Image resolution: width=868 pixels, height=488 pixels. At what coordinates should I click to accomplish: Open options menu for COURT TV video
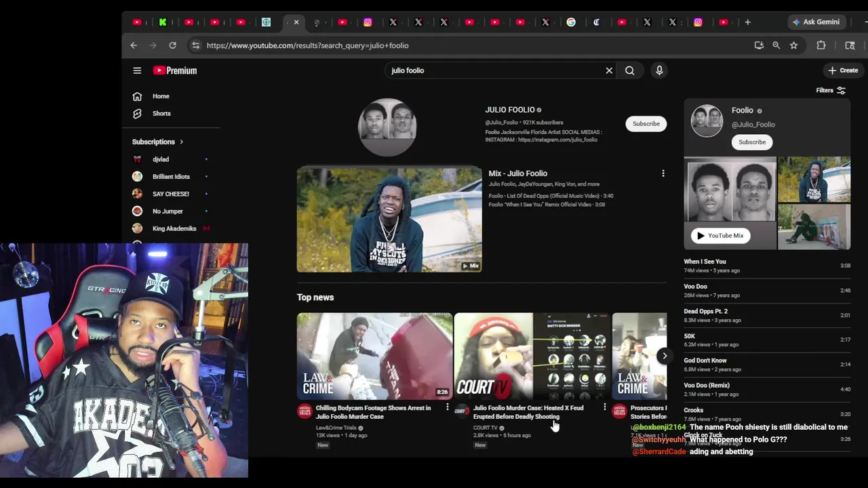point(604,407)
